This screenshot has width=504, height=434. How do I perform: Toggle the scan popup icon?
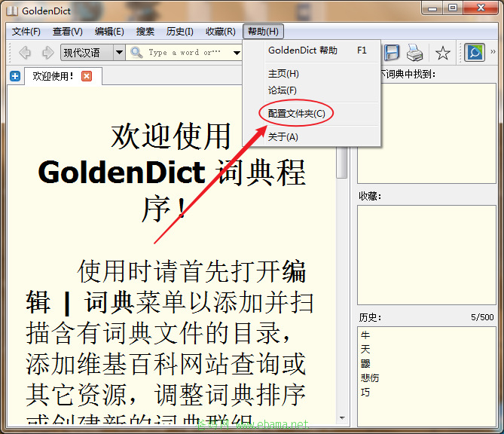click(x=475, y=53)
